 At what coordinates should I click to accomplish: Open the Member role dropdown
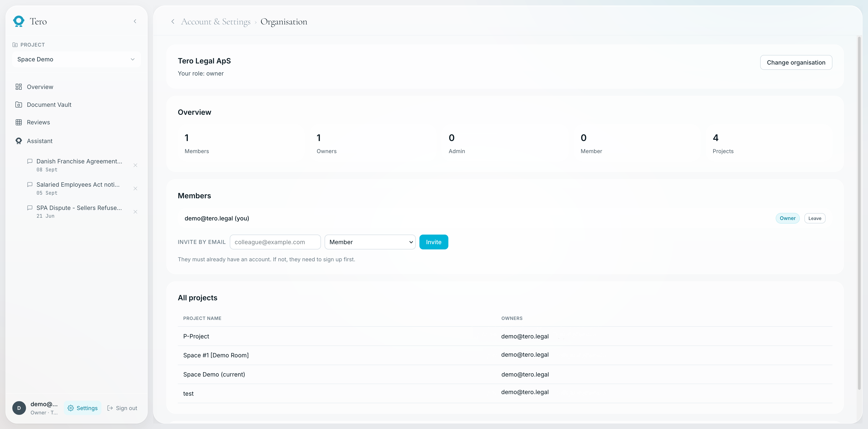(370, 242)
